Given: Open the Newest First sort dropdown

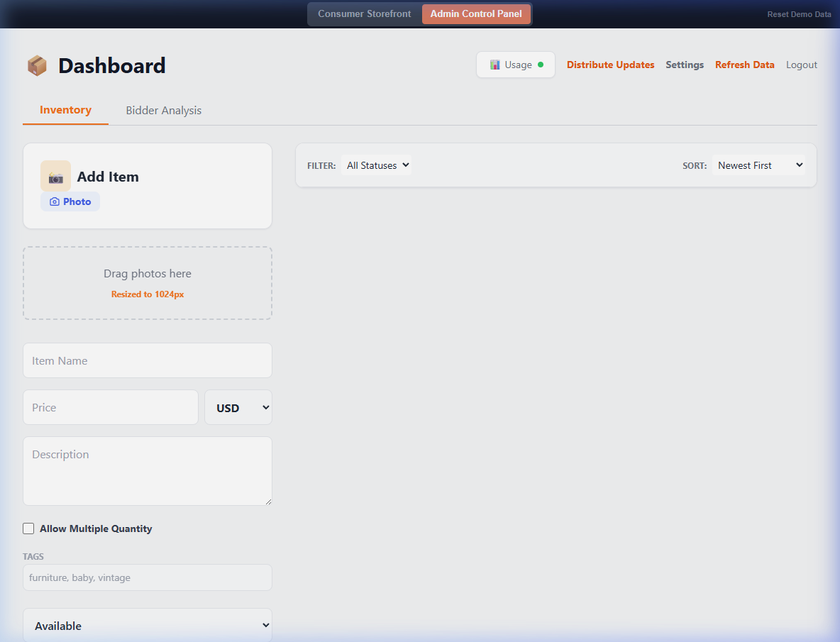Looking at the screenshot, I should click(758, 165).
